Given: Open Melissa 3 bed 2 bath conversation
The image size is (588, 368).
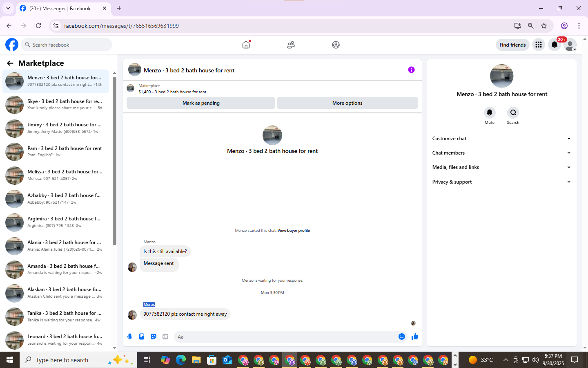Looking at the screenshot, I should click(56, 175).
